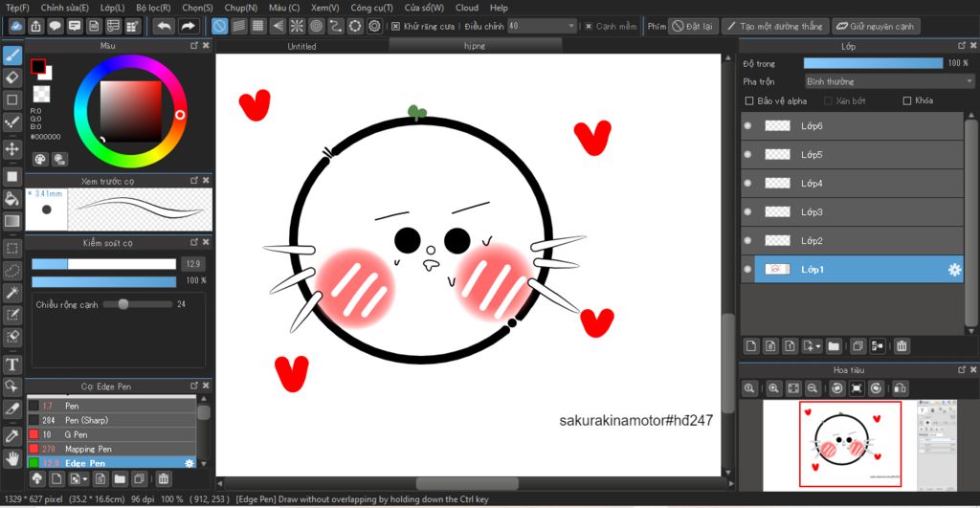The width and height of the screenshot is (980, 508).
Task: Select the Brush tool in left toolbar
Action: [x=11, y=55]
